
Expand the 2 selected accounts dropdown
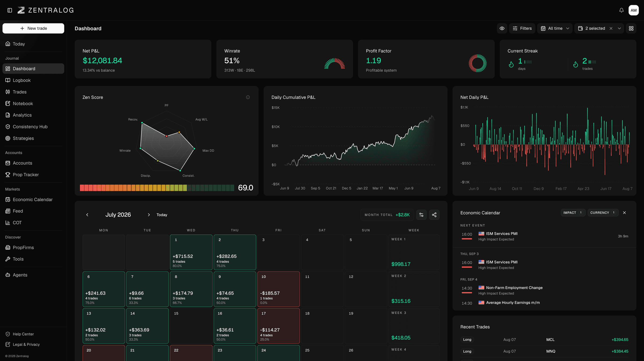coord(619,28)
